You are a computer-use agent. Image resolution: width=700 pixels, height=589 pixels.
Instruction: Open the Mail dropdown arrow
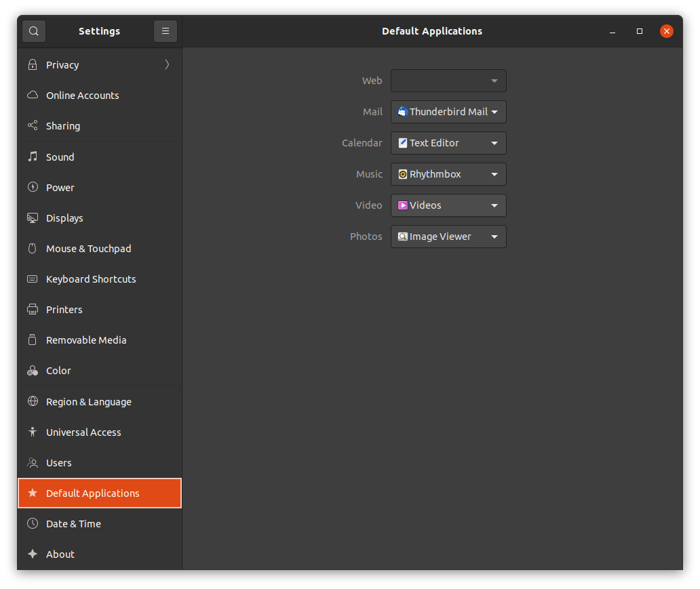(x=494, y=112)
